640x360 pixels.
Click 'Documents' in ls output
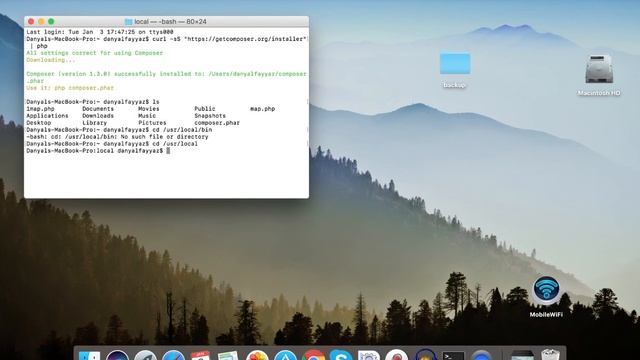coord(98,109)
